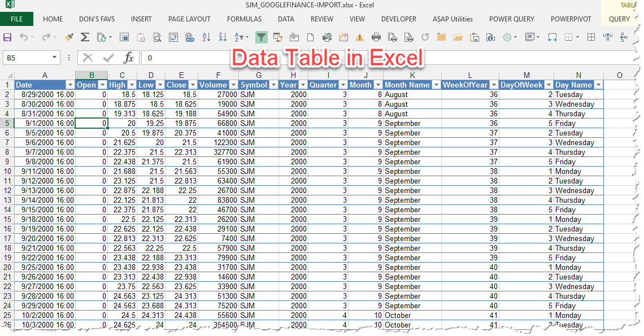Undo the last action
This screenshot has height=336, width=644.
[x=24, y=38]
